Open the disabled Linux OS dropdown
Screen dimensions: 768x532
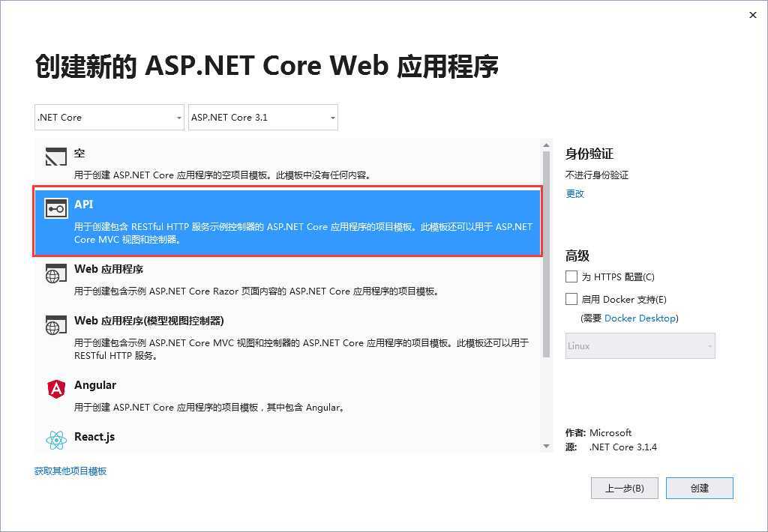640,346
